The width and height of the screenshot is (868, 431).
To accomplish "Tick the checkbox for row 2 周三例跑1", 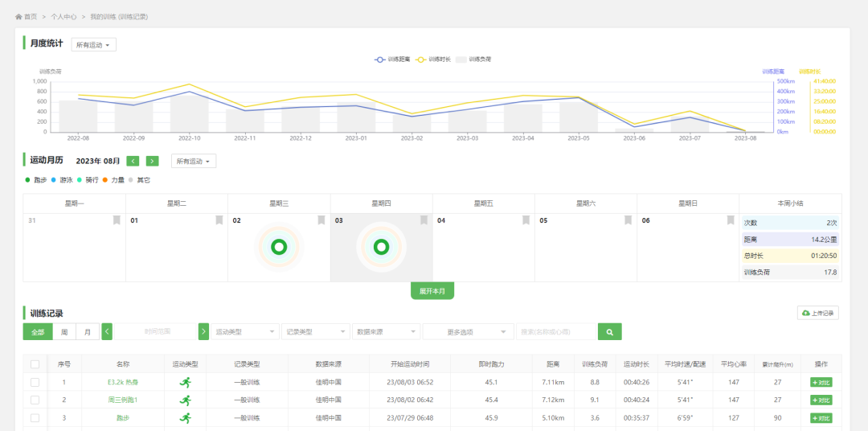I will click(35, 400).
